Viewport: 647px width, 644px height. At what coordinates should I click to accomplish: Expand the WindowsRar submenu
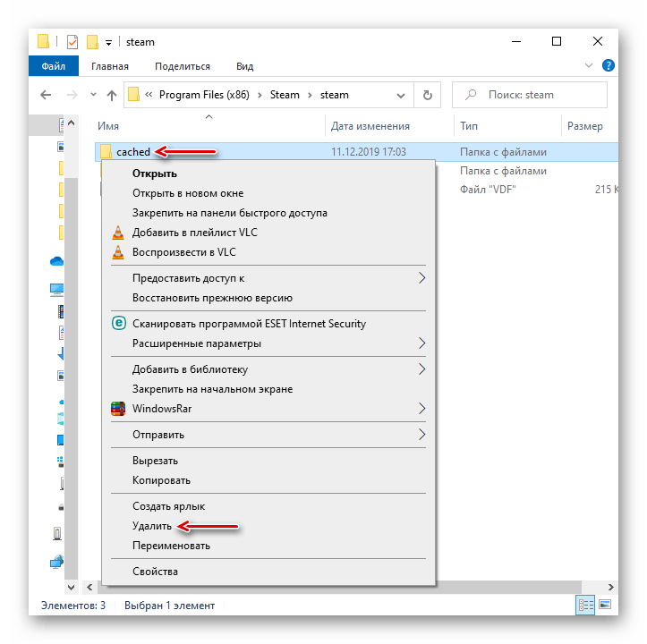[x=268, y=409]
